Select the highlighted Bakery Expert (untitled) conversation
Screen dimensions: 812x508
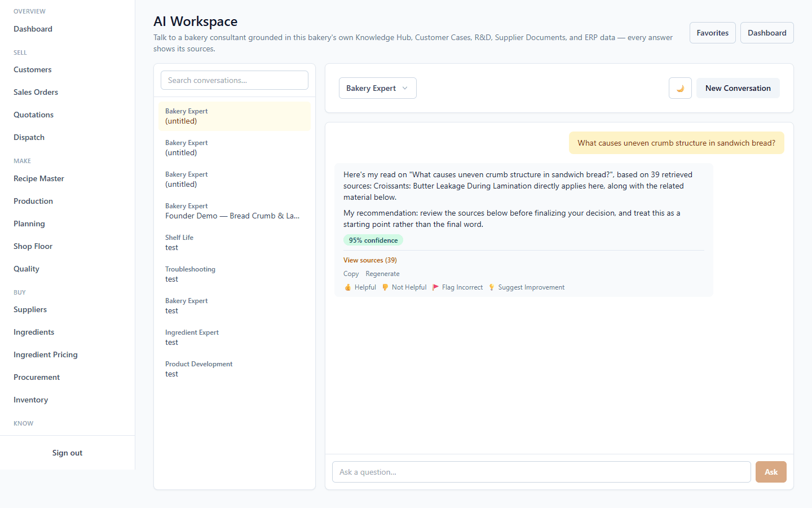235,116
